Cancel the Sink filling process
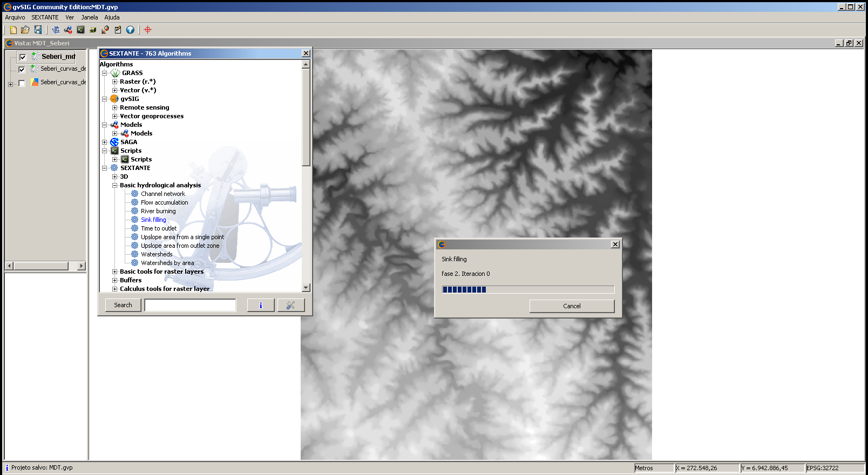868x475 pixels. pos(572,306)
